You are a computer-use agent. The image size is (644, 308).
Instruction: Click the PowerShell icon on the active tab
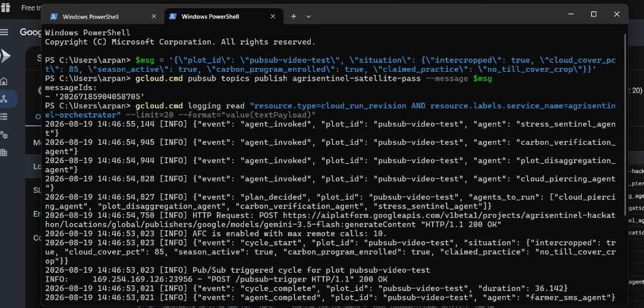pyautogui.click(x=173, y=16)
